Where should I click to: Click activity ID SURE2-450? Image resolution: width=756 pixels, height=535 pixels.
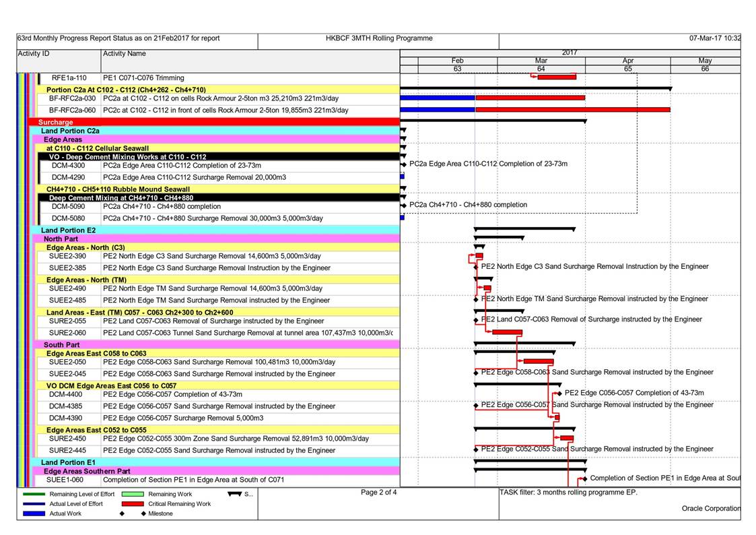tap(67, 439)
